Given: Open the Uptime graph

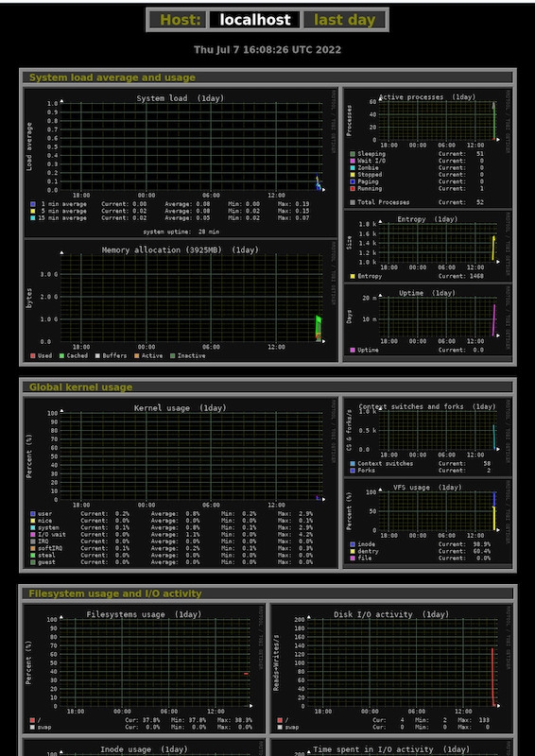Looking at the screenshot, I should pos(428,320).
